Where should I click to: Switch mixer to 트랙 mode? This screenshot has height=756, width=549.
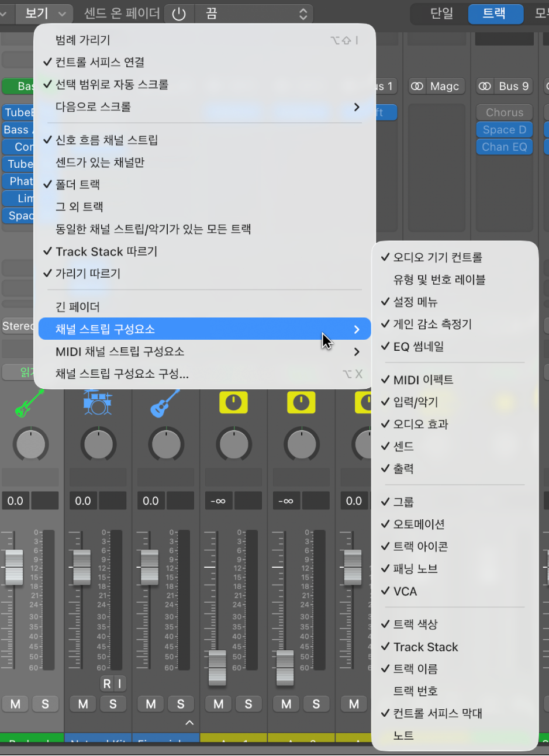tap(495, 13)
